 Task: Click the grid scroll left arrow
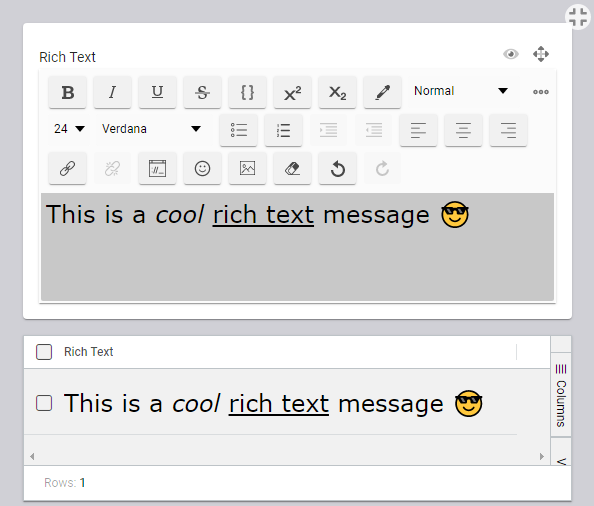[32, 456]
